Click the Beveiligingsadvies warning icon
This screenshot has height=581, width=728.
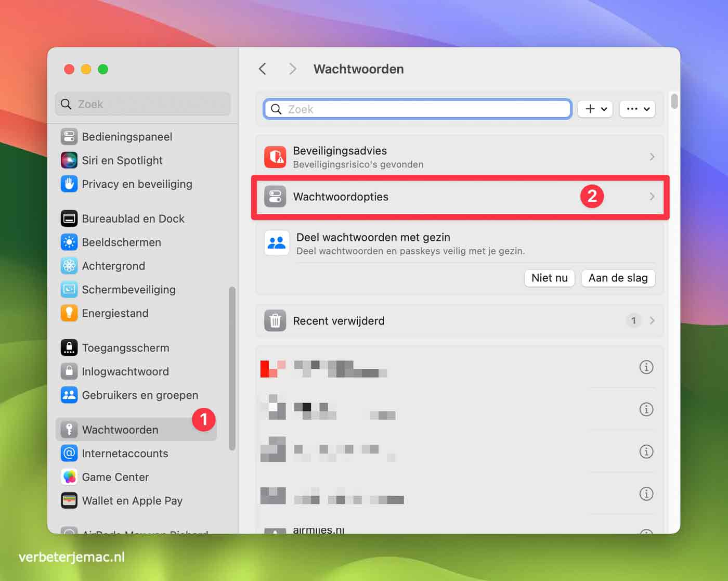[x=275, y=157]
